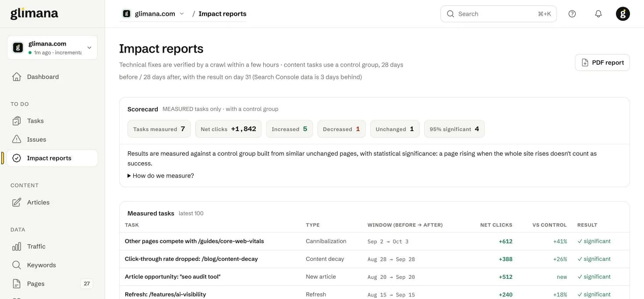
Task: Click the Net clicks +1,842 stat
Action: 228,129
